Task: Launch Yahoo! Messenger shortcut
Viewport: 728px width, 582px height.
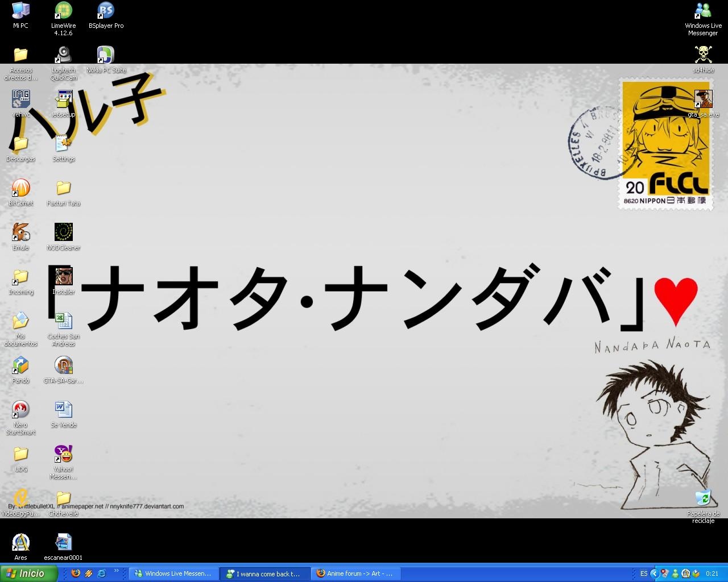Action: pos(63,463)
